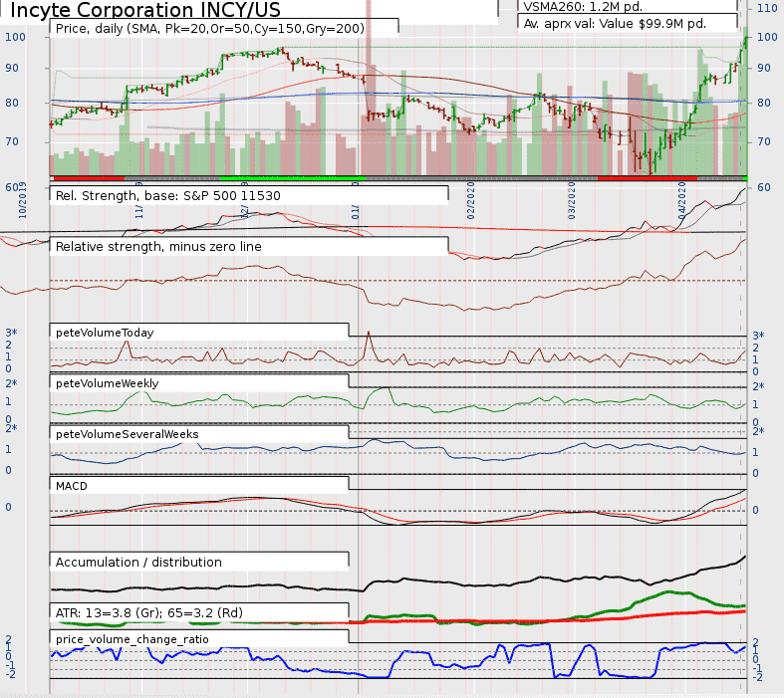Select the 'Price, daily (SMA, Pk=20...' panel label
Viewport: 784px width, 698px height.
tap(210, 29)
